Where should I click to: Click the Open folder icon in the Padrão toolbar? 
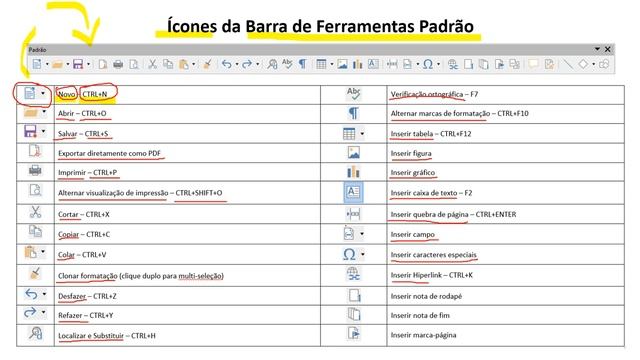(58, 64)
